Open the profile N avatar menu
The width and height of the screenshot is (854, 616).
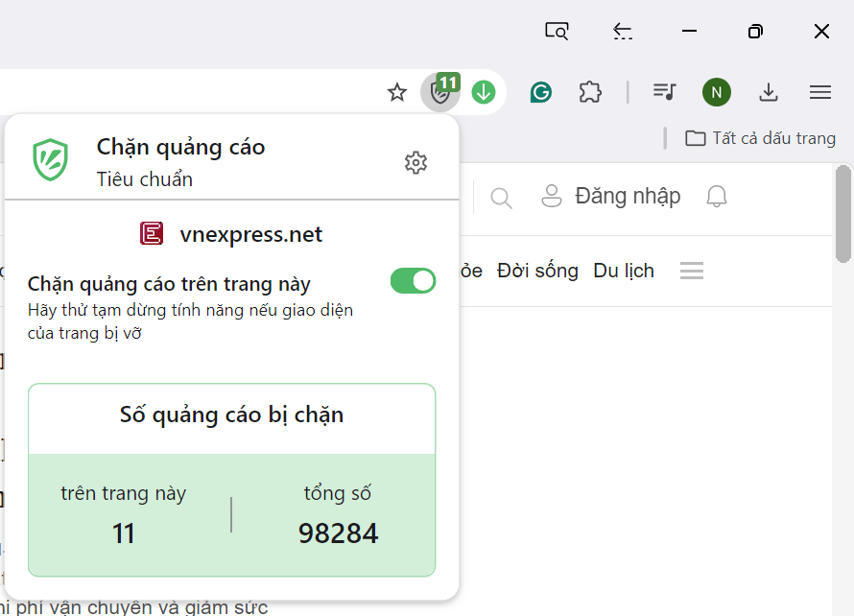(716, 92)
